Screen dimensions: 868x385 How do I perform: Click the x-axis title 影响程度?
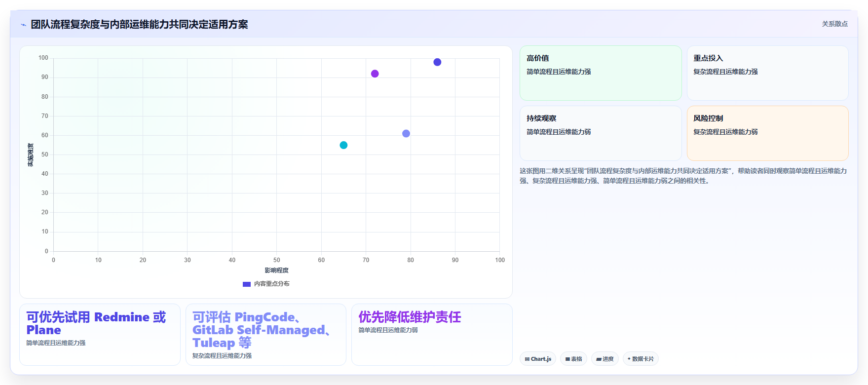pyautogui.click(x=276, y=270)
